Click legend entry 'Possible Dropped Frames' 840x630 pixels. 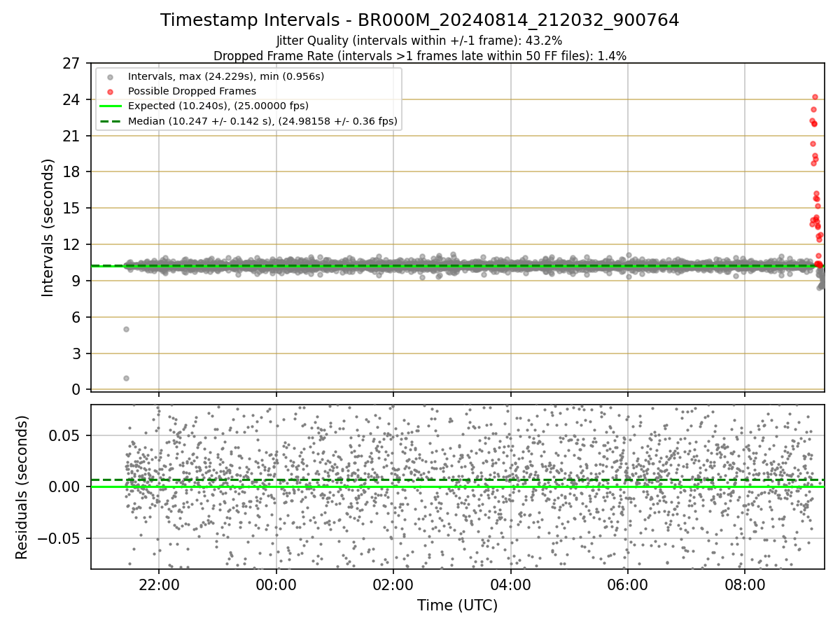(x=192, y=91)
